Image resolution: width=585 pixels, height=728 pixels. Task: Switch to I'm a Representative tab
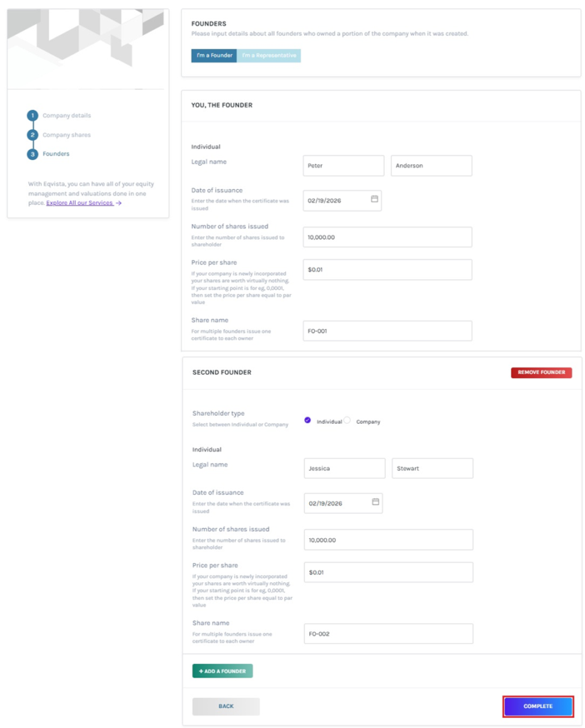(269, 55)
